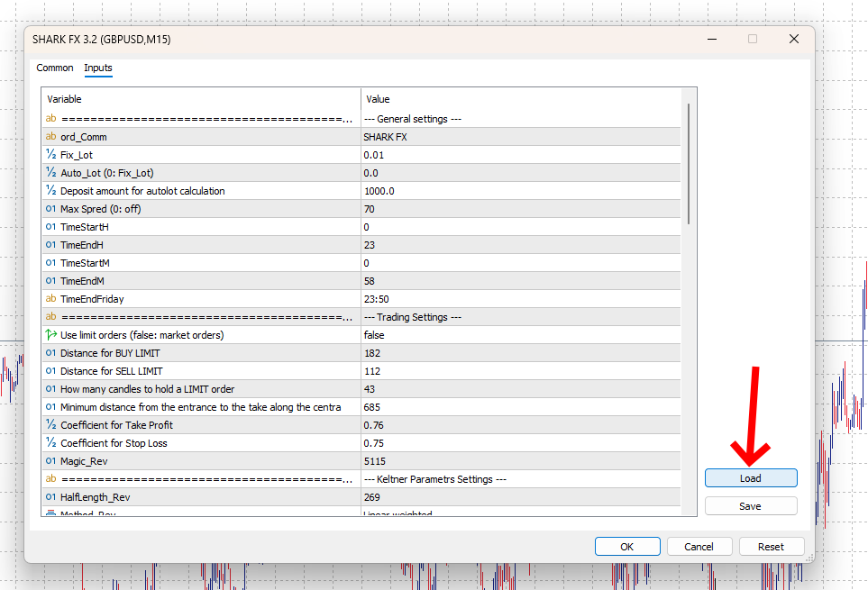This screenshot has height=590, width=868.
Task: Click the icon beside Distance for BUY LIMIT
Action: click(51, 353)
